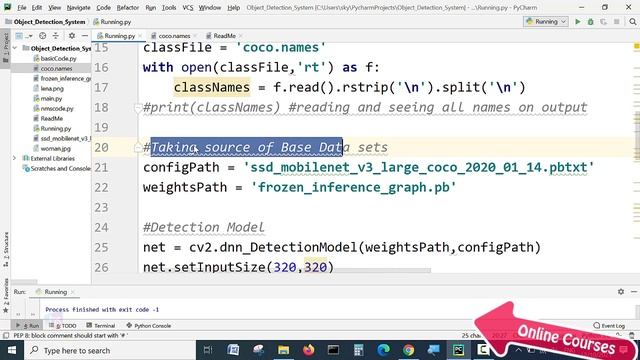Collapse the Object_Detection_System root folder
Image resolution: width=640 pixels, height=360 pixels.
tap(15, 48)
